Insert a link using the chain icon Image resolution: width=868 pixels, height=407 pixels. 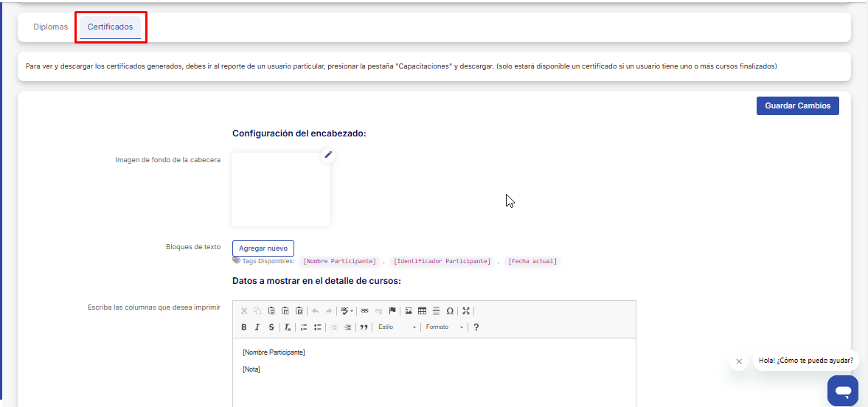point(364,311)
